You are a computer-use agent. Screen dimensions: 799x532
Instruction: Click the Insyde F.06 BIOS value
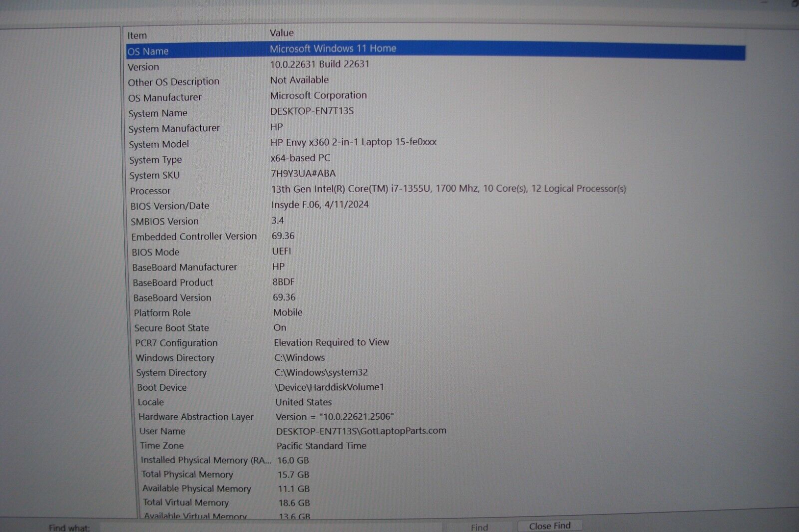tap(320, 205)
